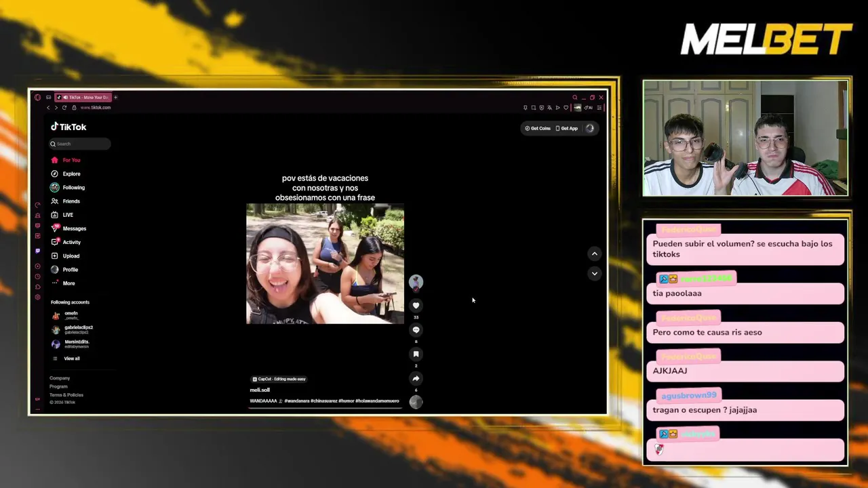
Task: Open the browser easy setup menu icon
Action: [599, 108]
